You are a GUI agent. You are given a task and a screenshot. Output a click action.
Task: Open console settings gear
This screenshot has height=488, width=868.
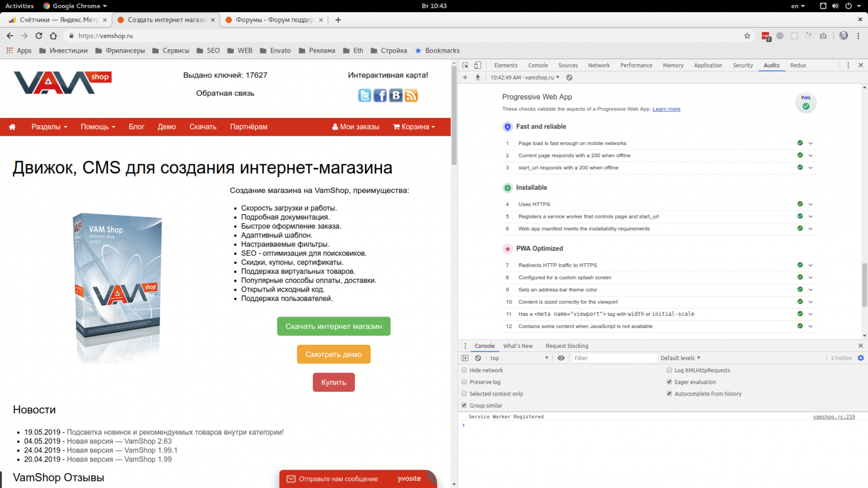861,358
